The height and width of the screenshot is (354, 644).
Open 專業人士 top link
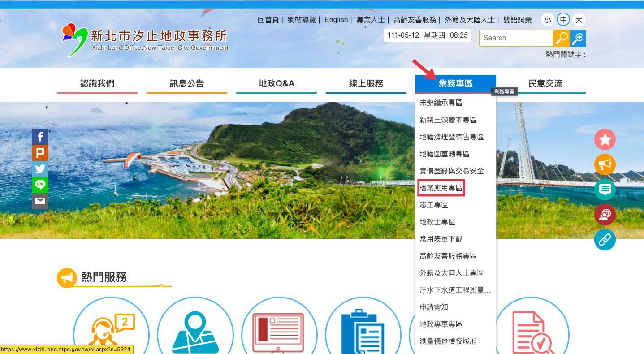tap(371, 20)
